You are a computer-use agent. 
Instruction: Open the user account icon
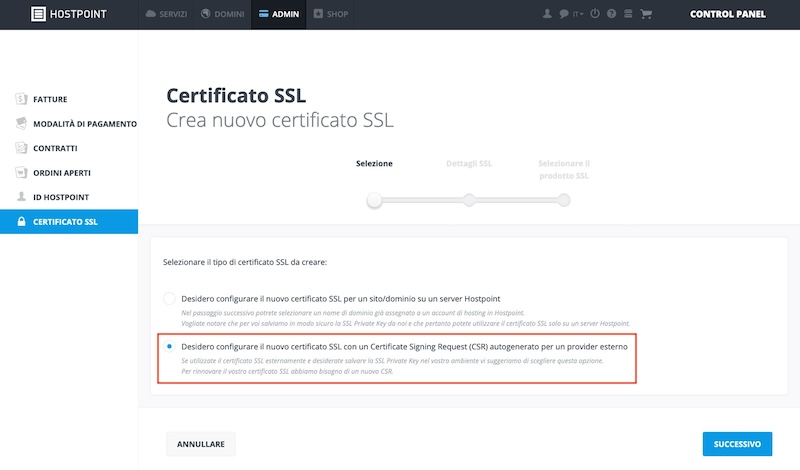point(547,14)
